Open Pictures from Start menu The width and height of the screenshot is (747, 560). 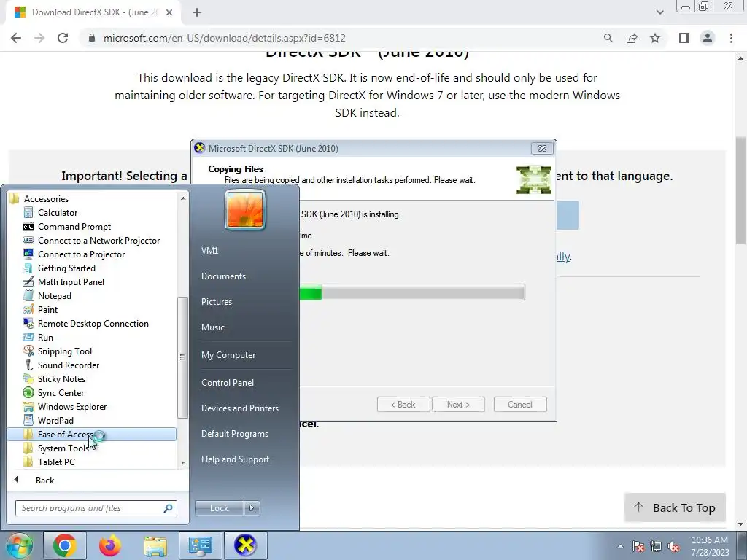[216, 302]
